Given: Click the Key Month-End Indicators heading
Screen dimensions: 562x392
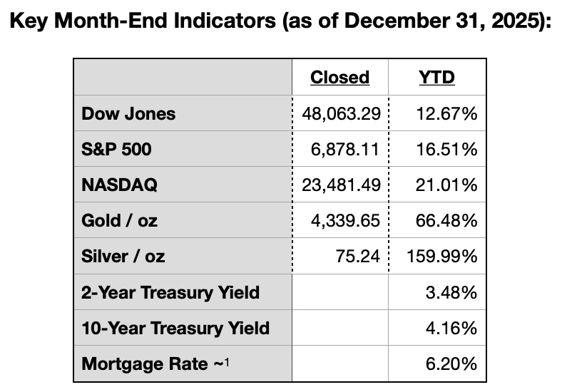Looking at the screenshot, I should coord(280,23).
